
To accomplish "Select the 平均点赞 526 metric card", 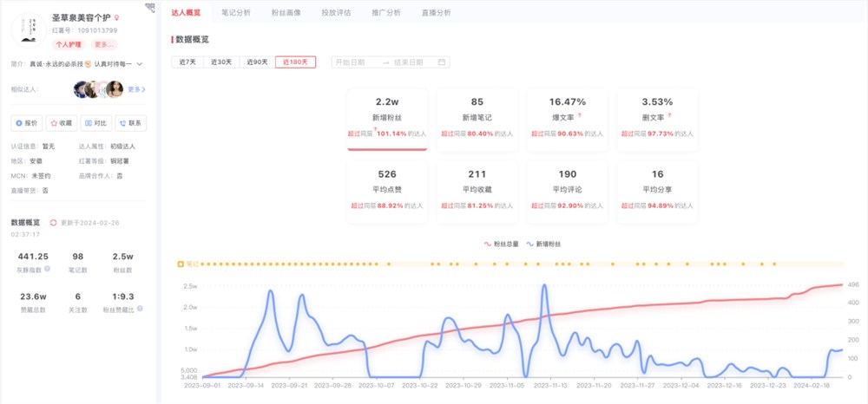I will (x=387, y=192).
